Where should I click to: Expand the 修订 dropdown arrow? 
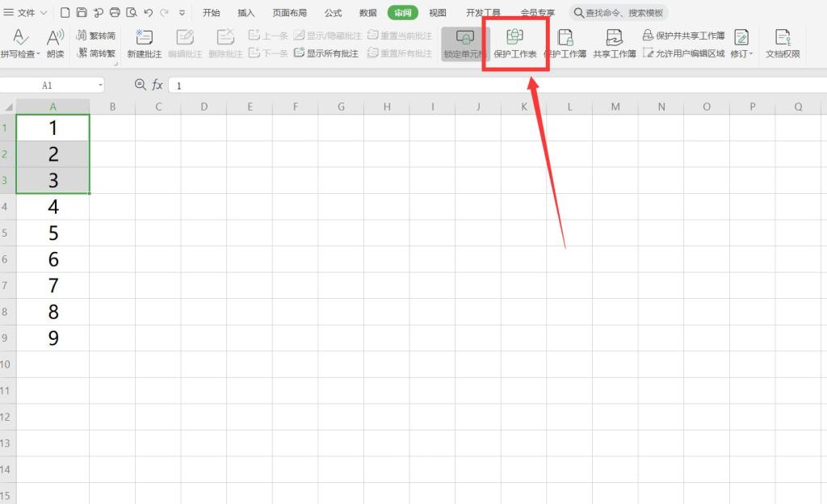(751, 54)
